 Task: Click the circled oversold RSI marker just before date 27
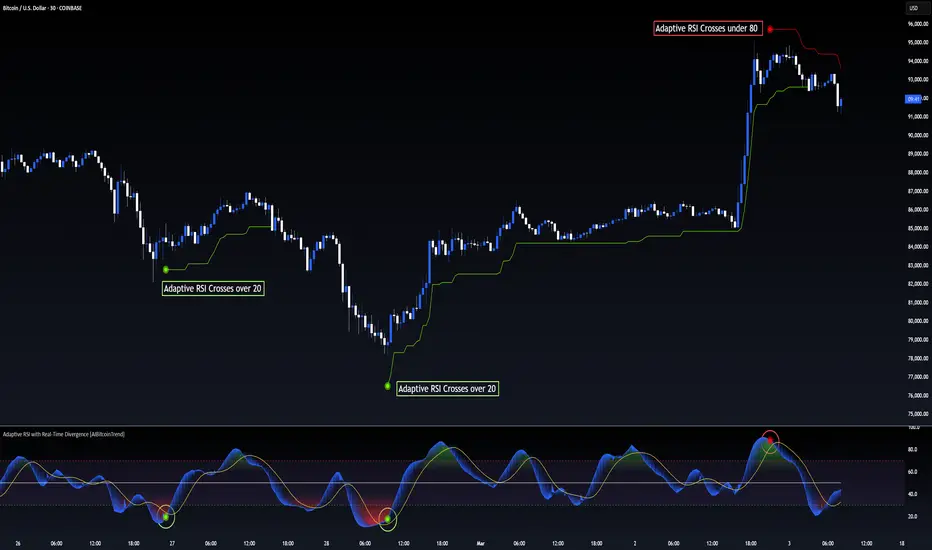point(166,516)
